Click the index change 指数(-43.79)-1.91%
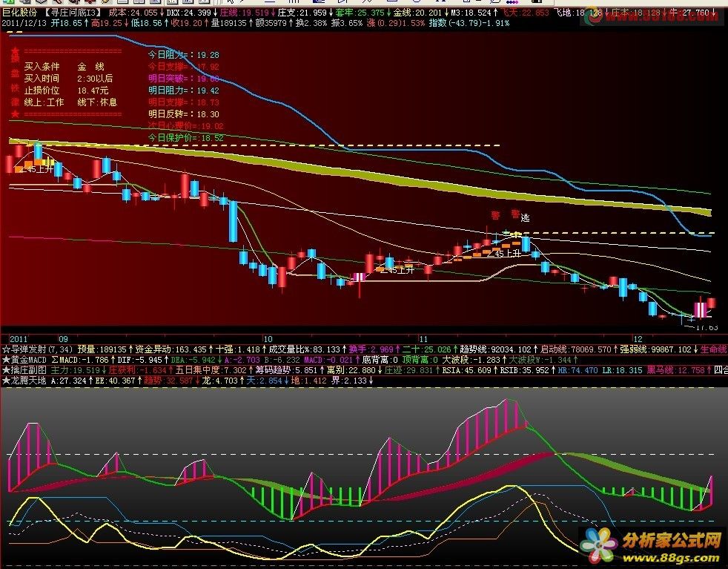Screen dimensions: 728x569 (x=469, y=23)
